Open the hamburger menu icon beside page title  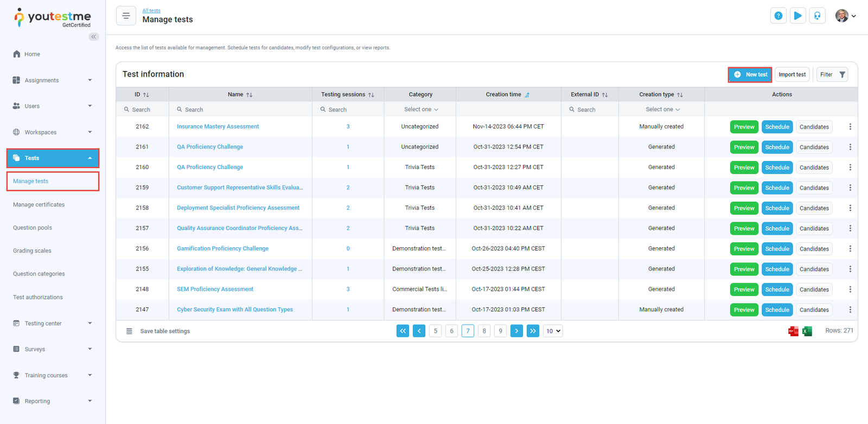pos(126,16)
